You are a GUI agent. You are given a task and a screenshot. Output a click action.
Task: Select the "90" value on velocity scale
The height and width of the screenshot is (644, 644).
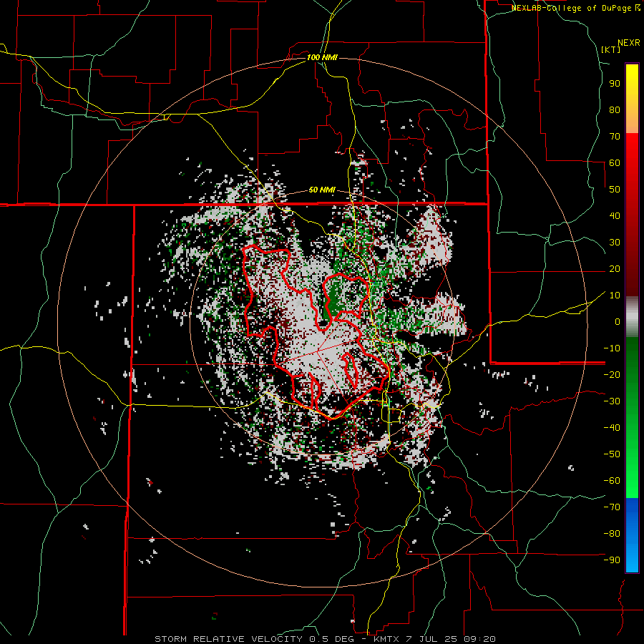(x=615, y=84)
